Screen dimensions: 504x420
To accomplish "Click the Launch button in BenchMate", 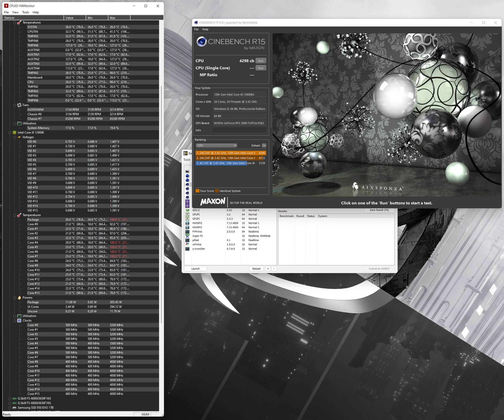I will tap(195, 269).
